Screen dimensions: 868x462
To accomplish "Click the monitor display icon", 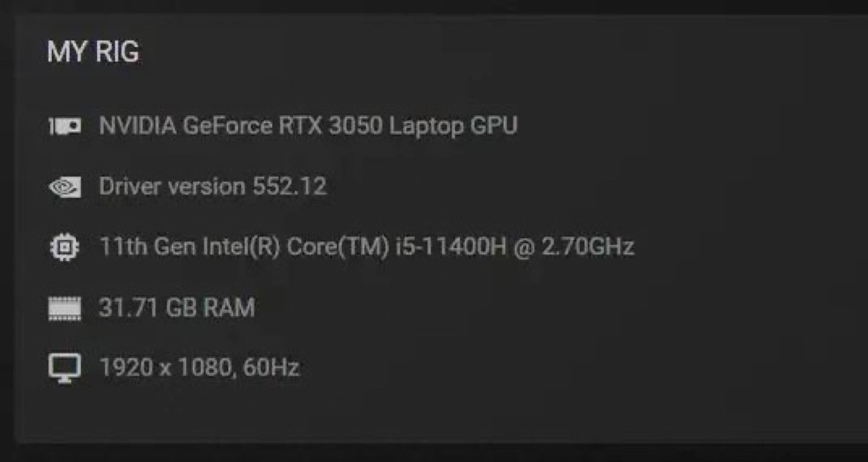I will tap(64, 368).
